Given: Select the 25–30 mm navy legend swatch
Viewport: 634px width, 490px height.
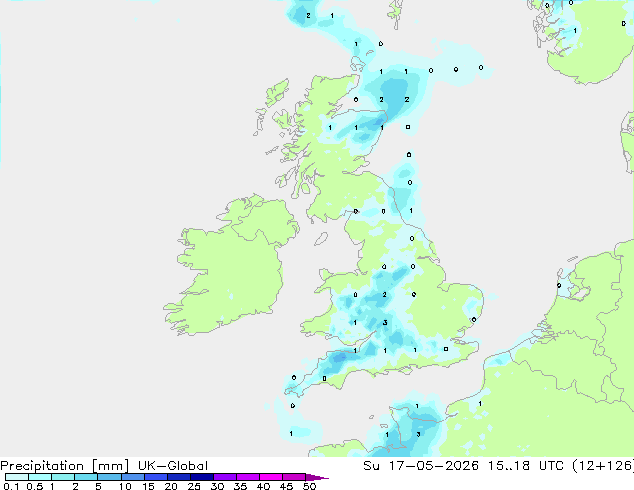Looking at the screenshot, I should [x=201, y=477].
